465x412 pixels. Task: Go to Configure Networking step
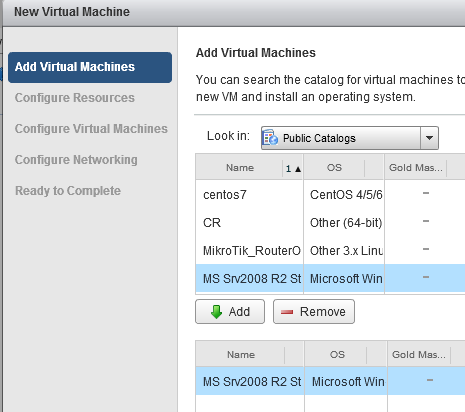coord(76,160)
